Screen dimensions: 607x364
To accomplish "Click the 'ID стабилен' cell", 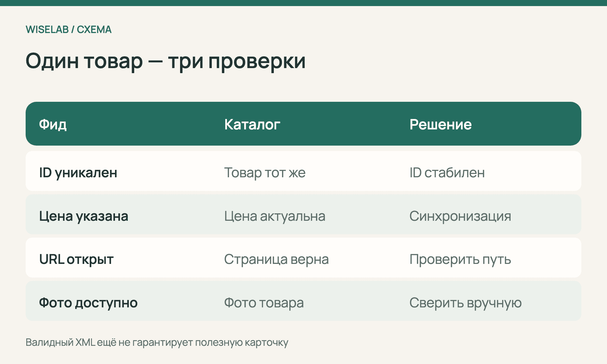I will point(447,173).
